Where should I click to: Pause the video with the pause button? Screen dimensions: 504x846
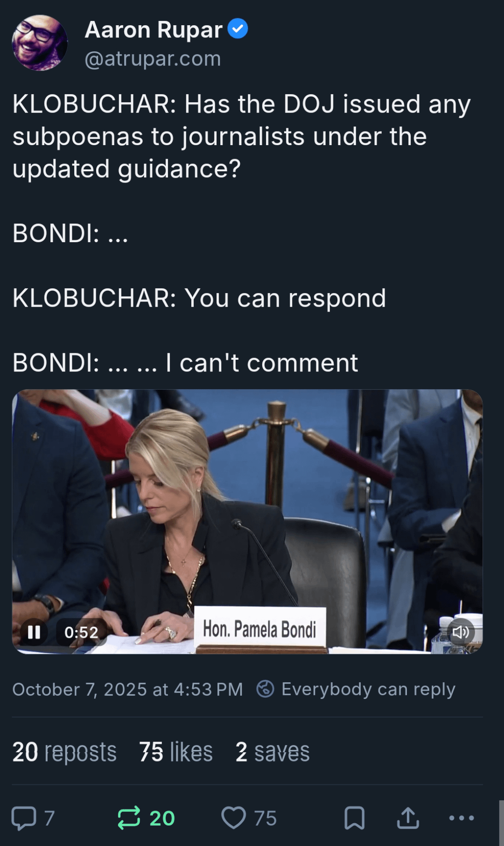coord(34,632)
